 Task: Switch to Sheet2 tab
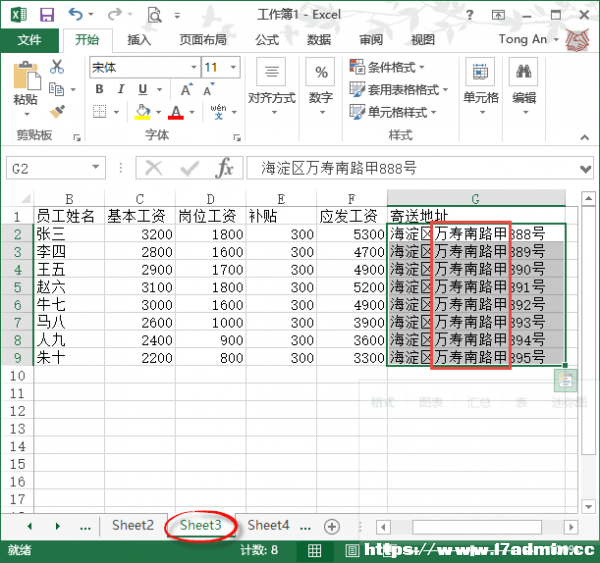133,525
